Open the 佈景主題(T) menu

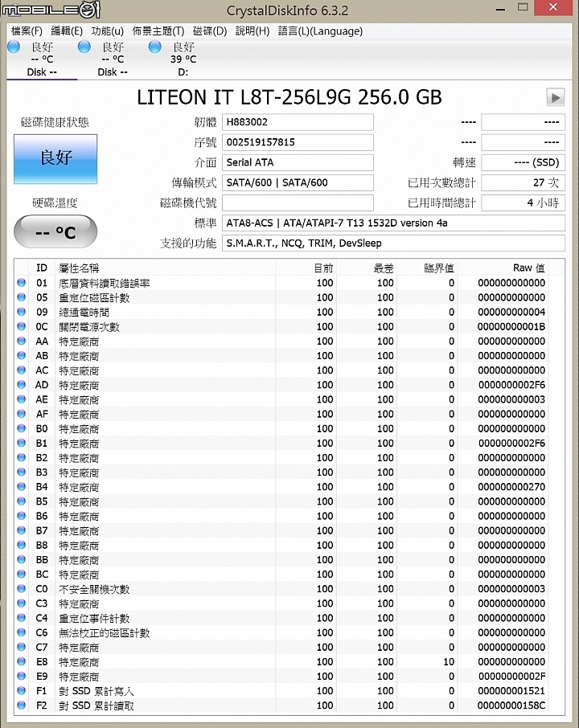click(158, 31)
